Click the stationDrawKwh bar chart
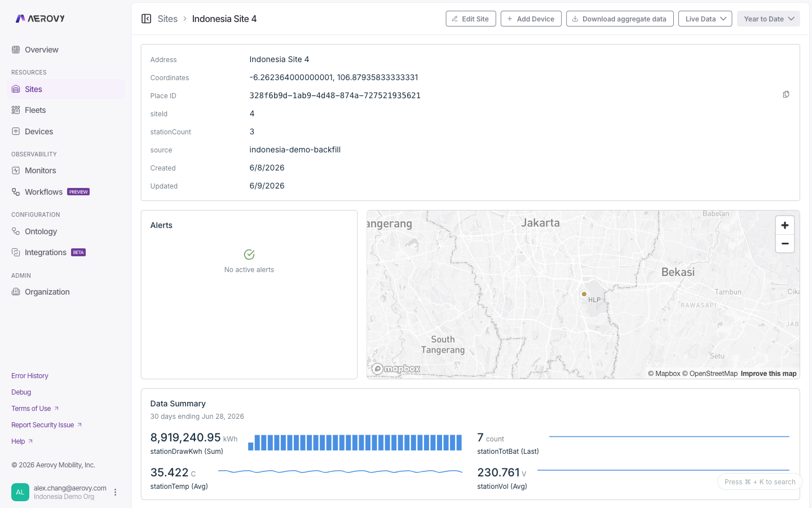Screen dimensions: 812x508 tap(355, 443)
